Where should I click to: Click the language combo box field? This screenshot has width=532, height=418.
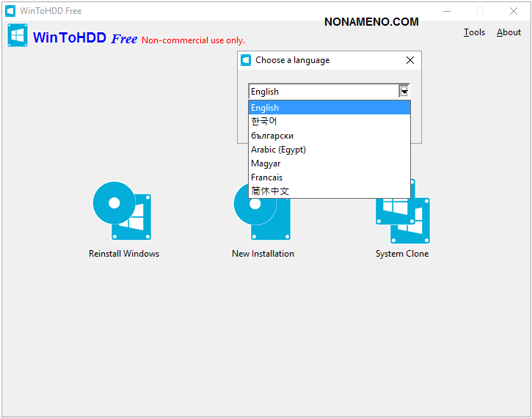click(323, 92)
